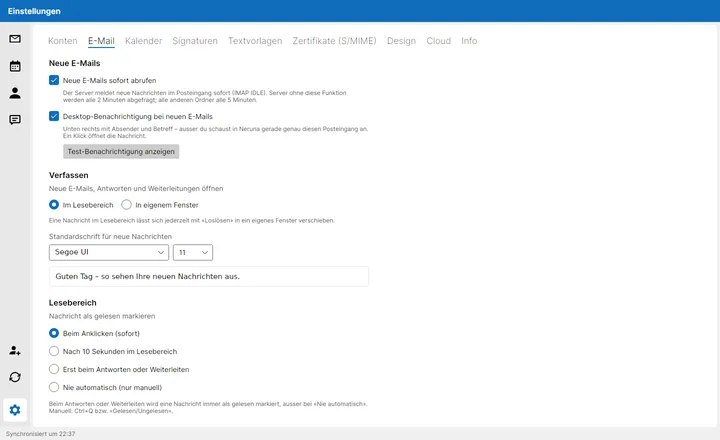Image resolution: width=720 pixels, height=440 pixels.
Task: Select 'Erst beim Antworten oder Weiterleiten'
Action: coord(54,369)
